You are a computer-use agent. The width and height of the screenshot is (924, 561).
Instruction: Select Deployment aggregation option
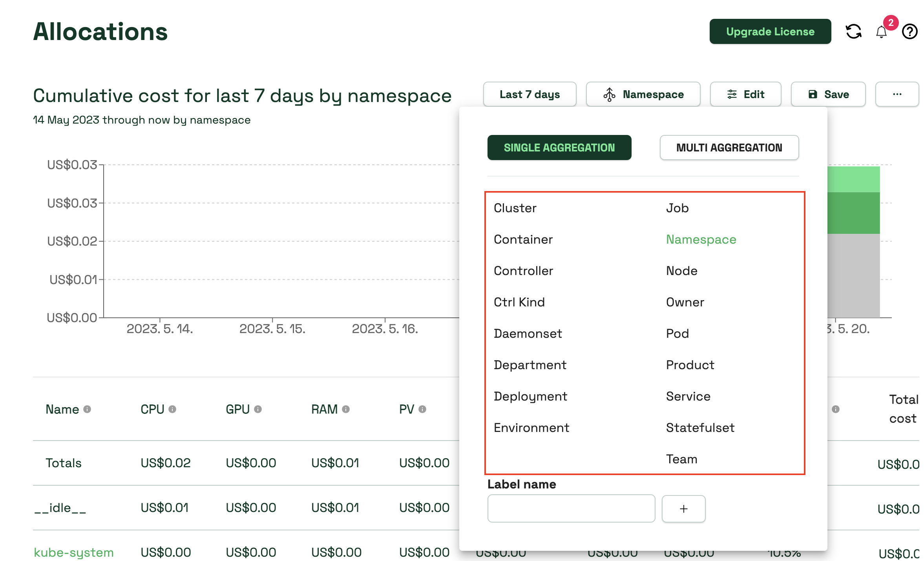(x=530, y=396)
